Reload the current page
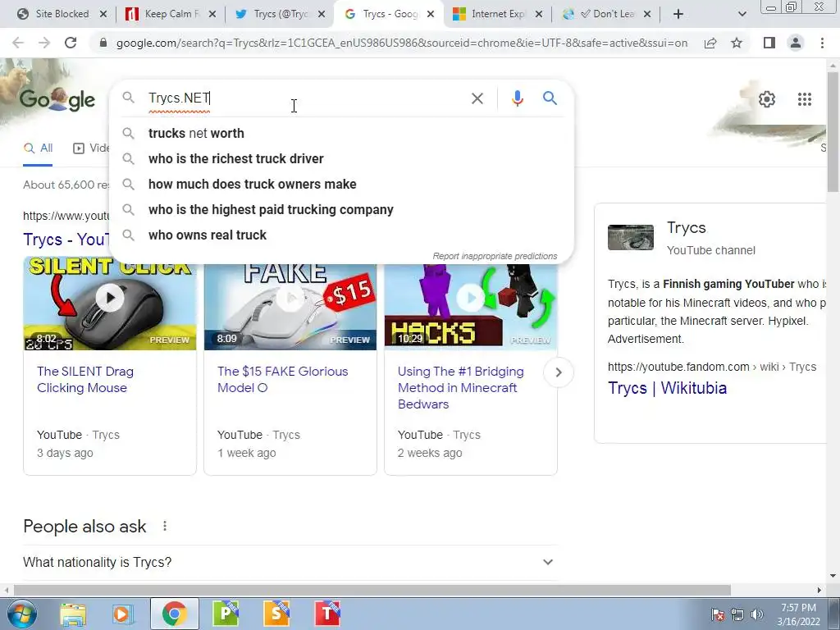This screenshot has height=630, width=840. point(71,43)
